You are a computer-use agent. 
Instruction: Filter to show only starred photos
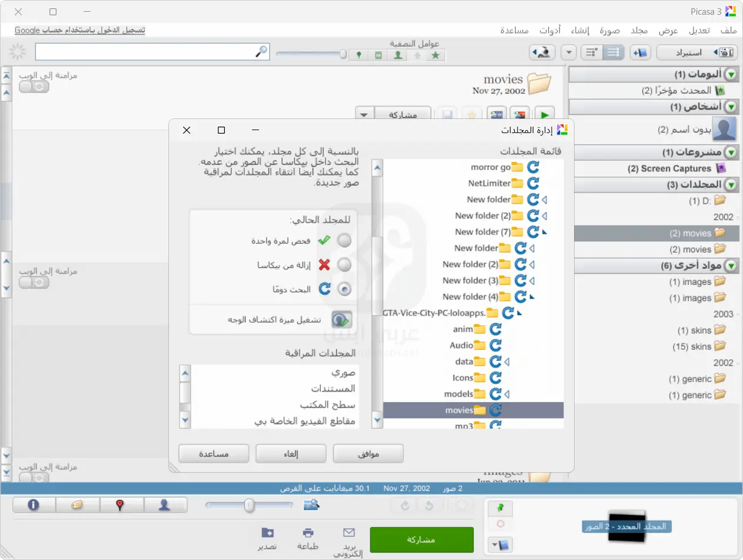(436, 55)
